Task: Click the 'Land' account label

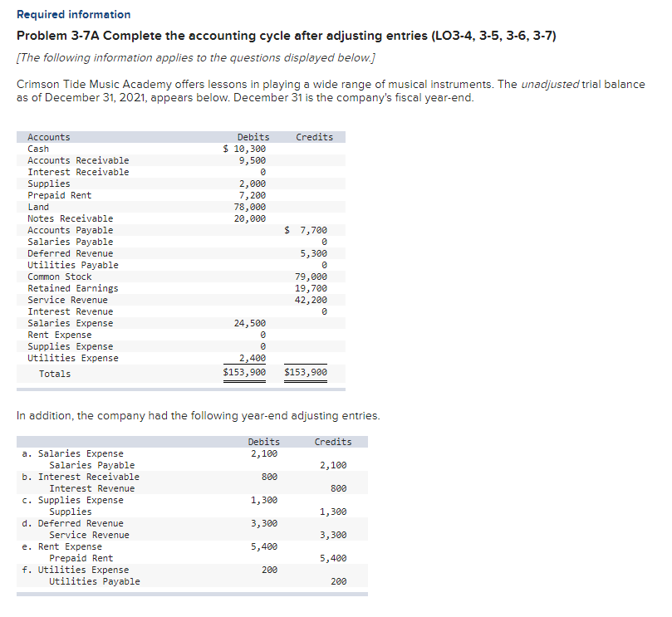Action: pos(38,207)
